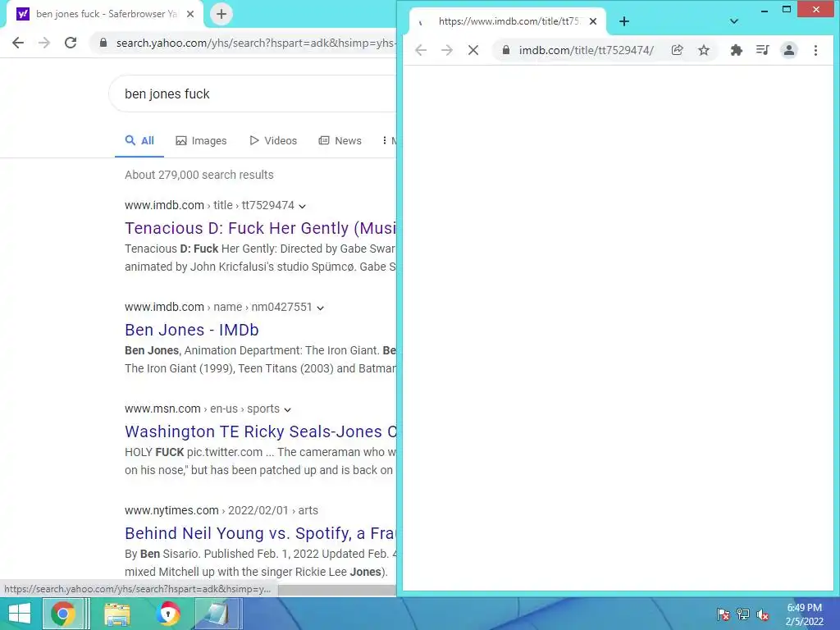Open the Chrome three-dot menu in IMDb window
840x630 pixels.
pos(815,50)
